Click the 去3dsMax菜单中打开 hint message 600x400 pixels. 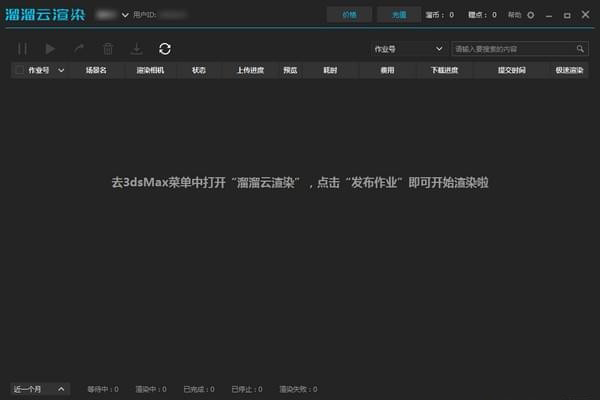click(300, 183)
